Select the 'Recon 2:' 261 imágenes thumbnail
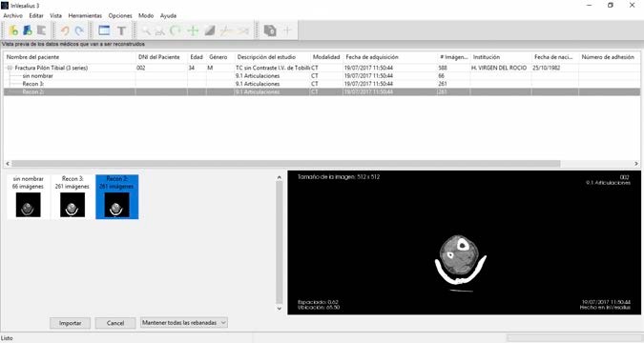This screenshot has width=644, height=343. [117, 196]
